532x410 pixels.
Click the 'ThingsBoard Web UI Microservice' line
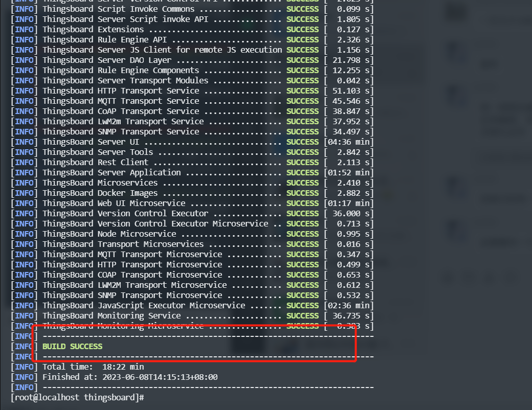(192, 203)
